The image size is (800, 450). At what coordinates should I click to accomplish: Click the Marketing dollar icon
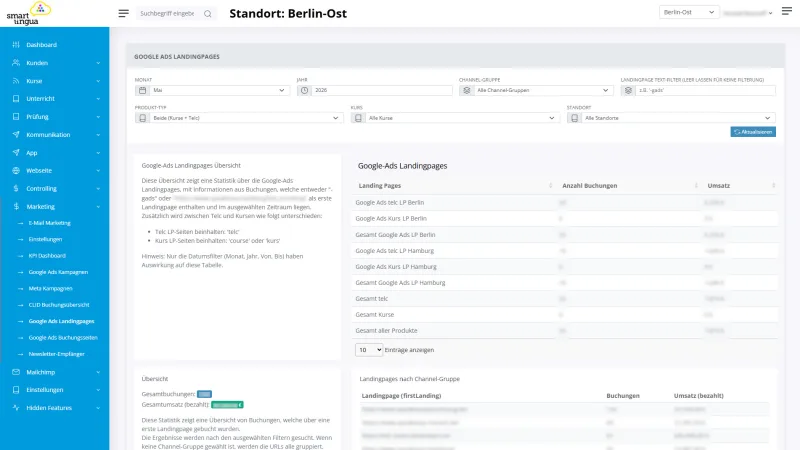point(16,207)
